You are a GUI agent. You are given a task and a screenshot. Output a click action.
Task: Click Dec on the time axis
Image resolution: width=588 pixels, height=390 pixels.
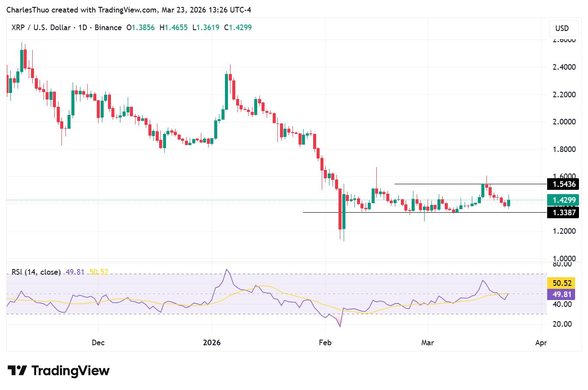[x=98, y=343]
